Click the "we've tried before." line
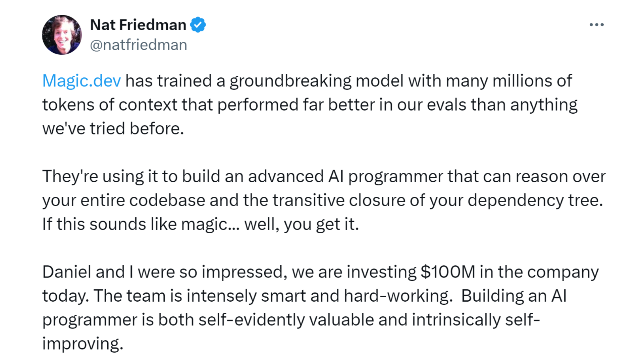The height and width of the screenshot is (362, 644). (x=113, y=129)
